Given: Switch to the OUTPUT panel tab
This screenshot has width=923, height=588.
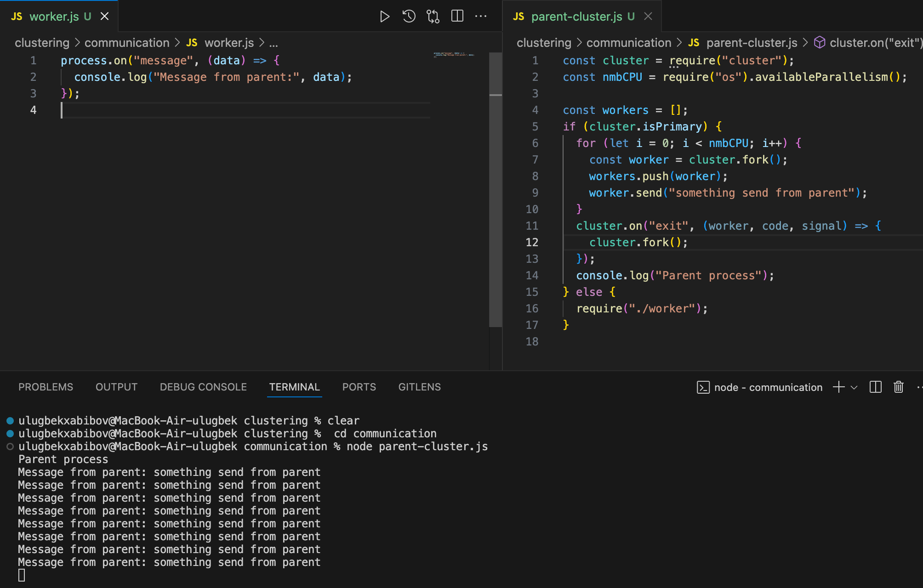Looking at the screenshot, I should 116,387.
